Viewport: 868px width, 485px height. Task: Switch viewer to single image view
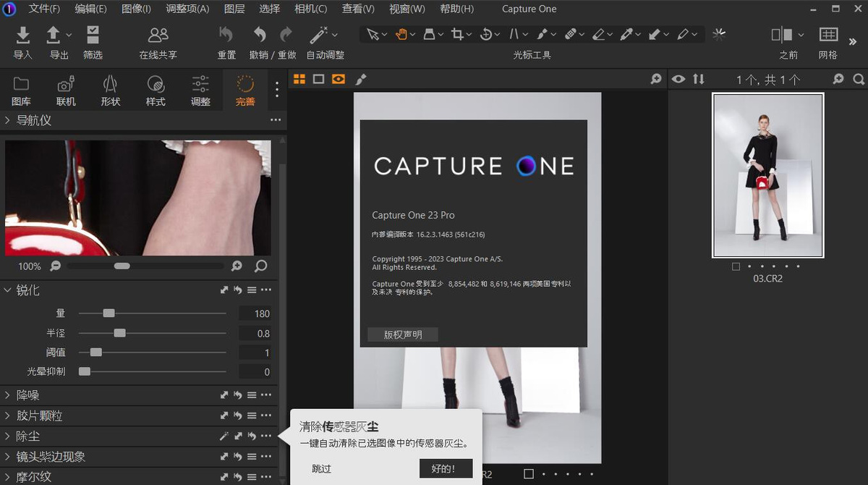coord(318,79)
